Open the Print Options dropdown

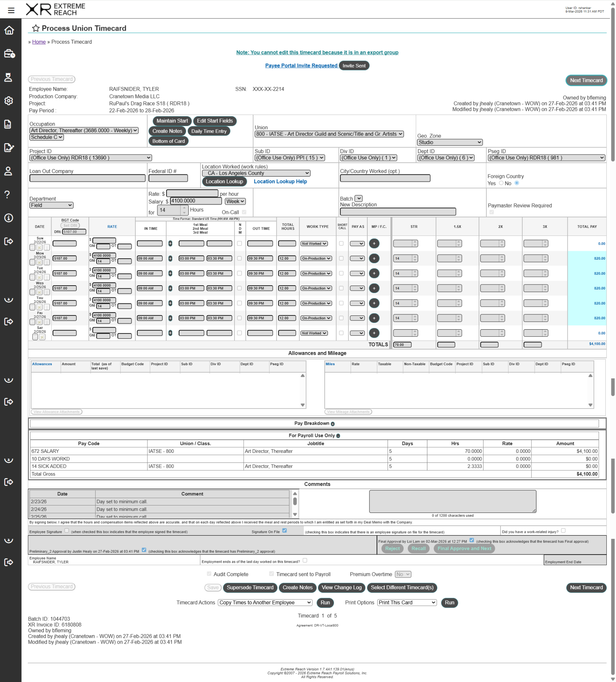[x=407, y=603]
